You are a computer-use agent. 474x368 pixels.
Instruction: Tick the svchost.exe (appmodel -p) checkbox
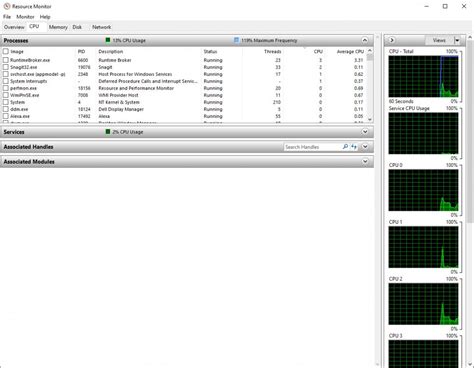(6, 74)
